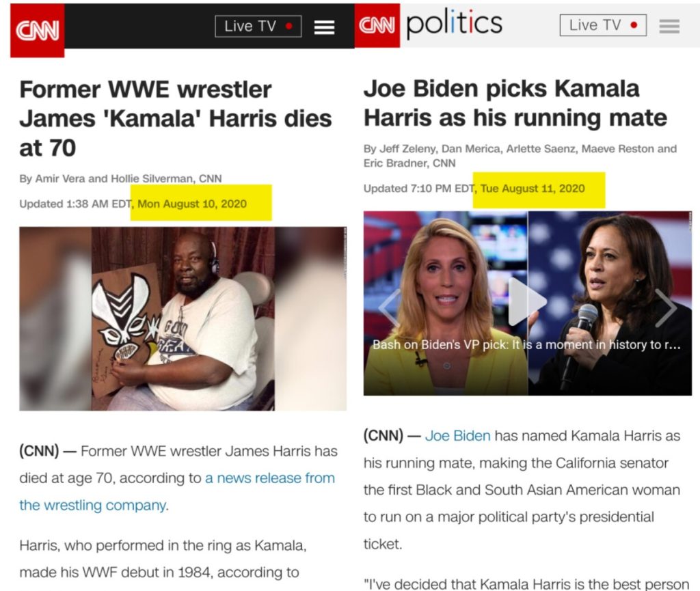Image resolution: width=700 pixels, height=591 pixels.
Task: Click highlighted date Mon August 10, 2020
Action: (x=192, y=204)
